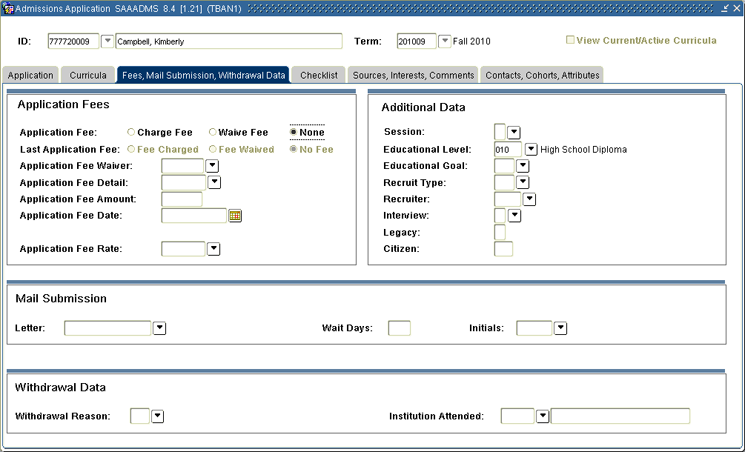
Task: Open the Term lookup dropdown arrow
Action: pos(444,41)
